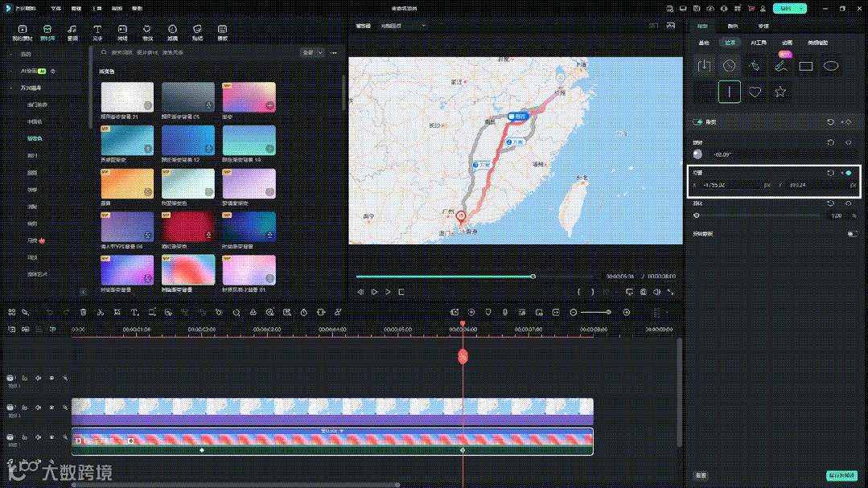Take a snapshot with the preview camera icon
This screenshot has width=868, height=488.
pyautogui.click(x=644, y=292)
